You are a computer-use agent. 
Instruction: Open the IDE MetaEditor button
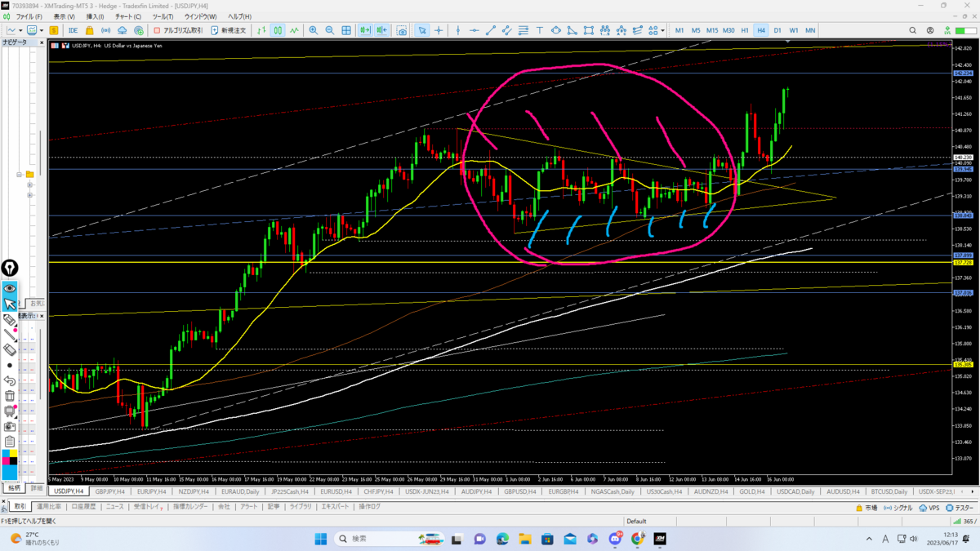pyautogui.click(x=73, y=30)
